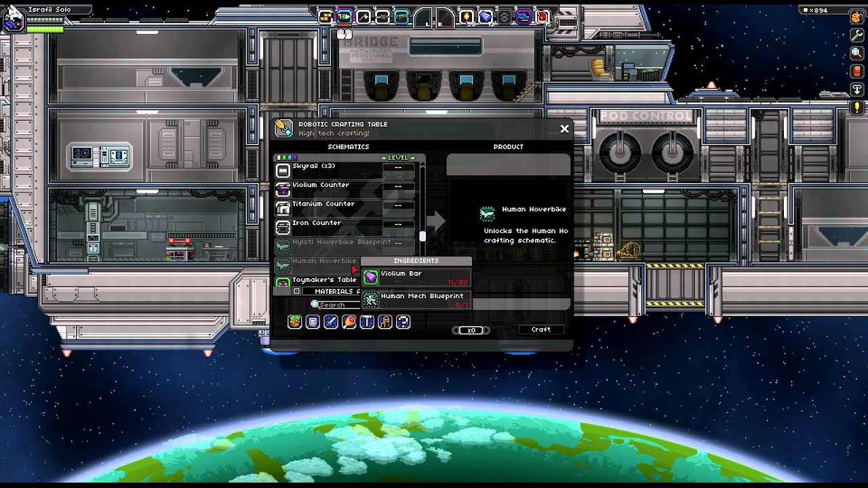The width and height of the screenshot is (868, 488).
Task: Open the crafting wrench icon
Action: pyautogui.click(x=856, y=36)
